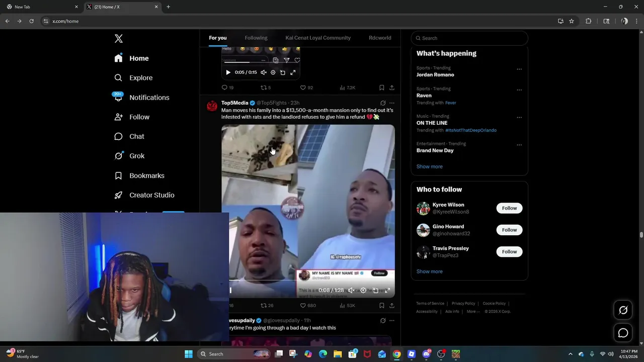Screen dimensions: 644x362
Task: Open Grok explain icon on the glovesupdaily post
Action: tap(383, 321)
